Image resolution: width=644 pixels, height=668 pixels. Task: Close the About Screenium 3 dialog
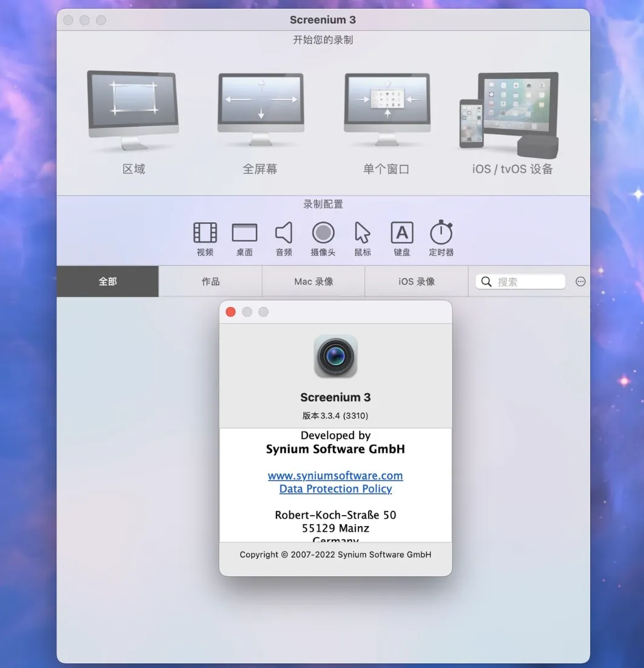click(x=231, y=312)
